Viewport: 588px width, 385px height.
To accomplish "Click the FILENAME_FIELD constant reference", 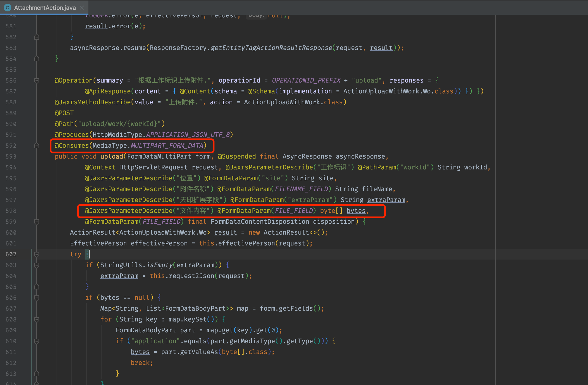I will (x=301, y=189).
